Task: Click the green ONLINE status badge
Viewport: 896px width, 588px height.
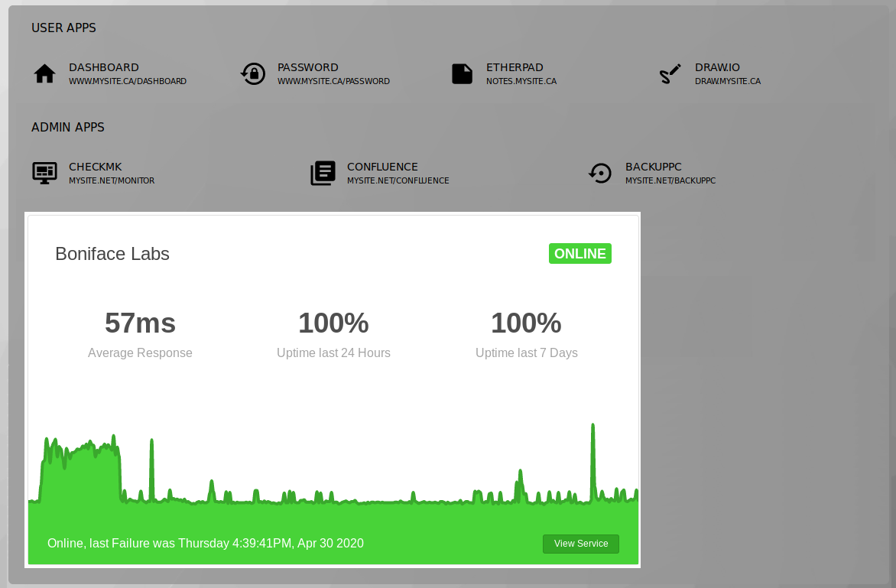Action: point(579,253)
